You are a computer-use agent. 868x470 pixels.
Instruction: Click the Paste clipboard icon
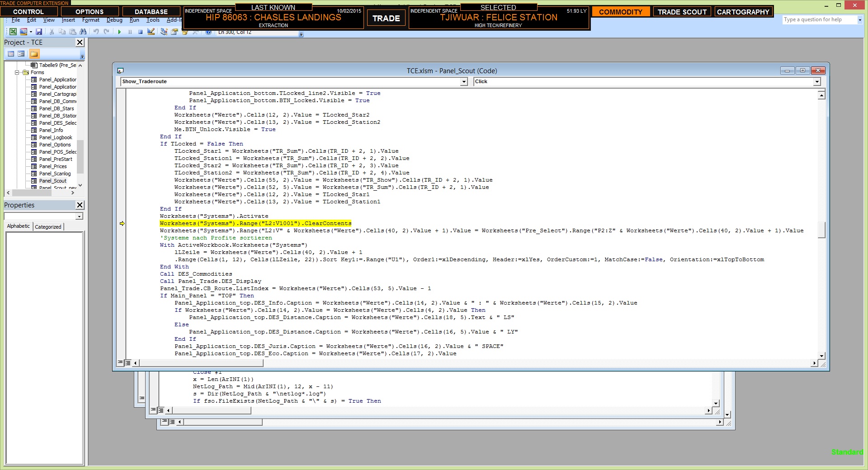[x=72, y=32]
